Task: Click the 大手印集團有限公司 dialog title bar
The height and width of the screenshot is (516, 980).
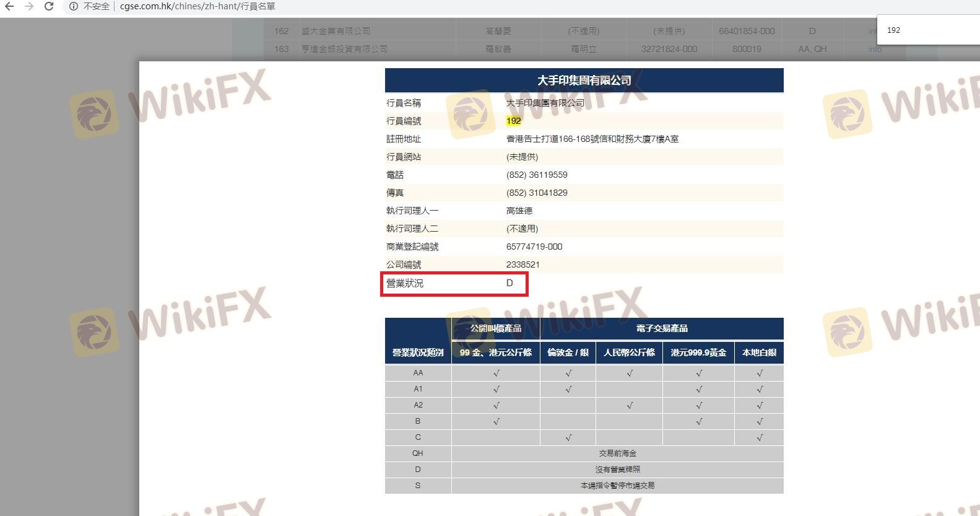Action: tap(584, 81)
